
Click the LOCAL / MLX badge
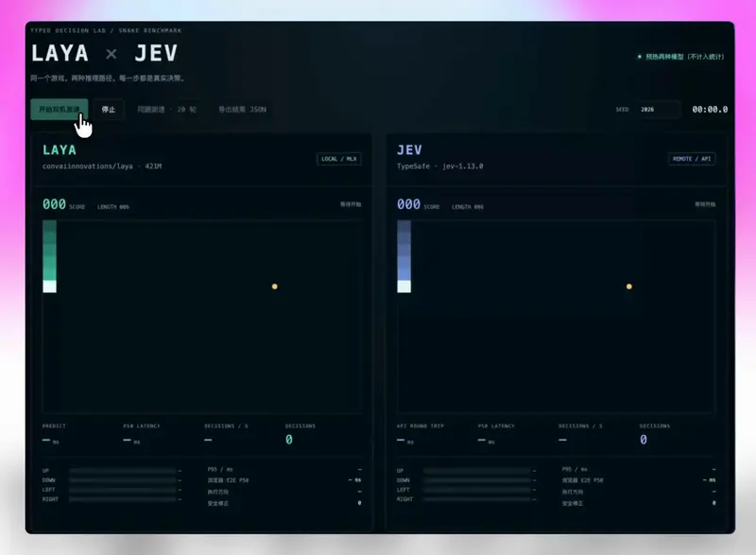[x=339, y=159]
